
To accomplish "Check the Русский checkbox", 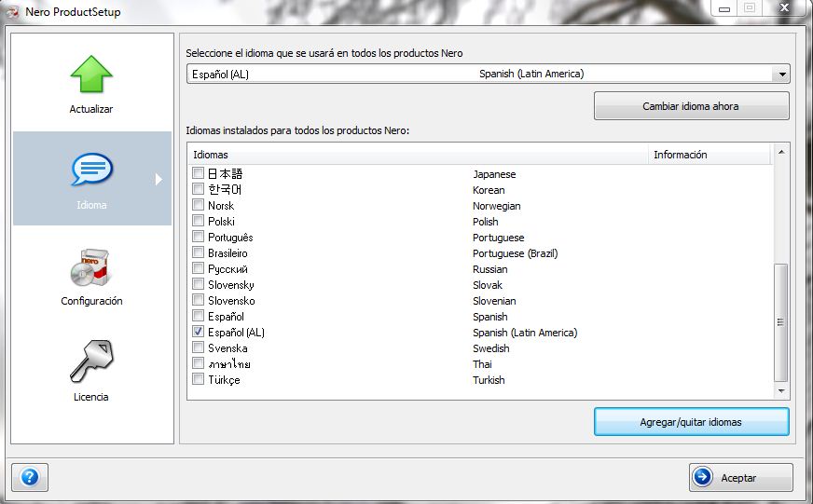I will 198,267.
